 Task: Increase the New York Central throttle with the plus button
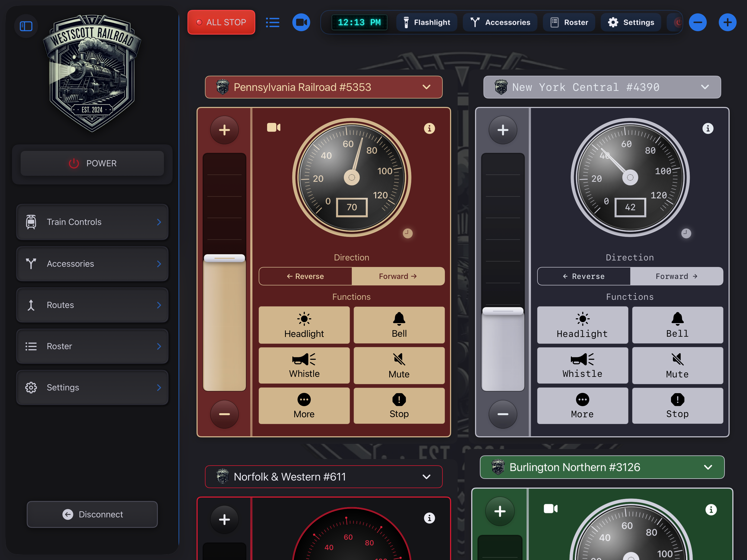(x=503, y=130)
